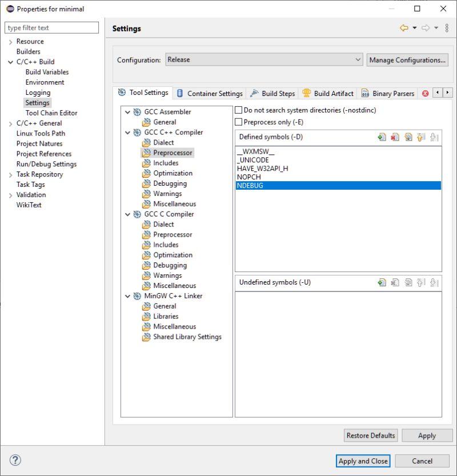
Task: Enable the 'Preprocess only (-E)' option
Action: click(x=239, y=121)
